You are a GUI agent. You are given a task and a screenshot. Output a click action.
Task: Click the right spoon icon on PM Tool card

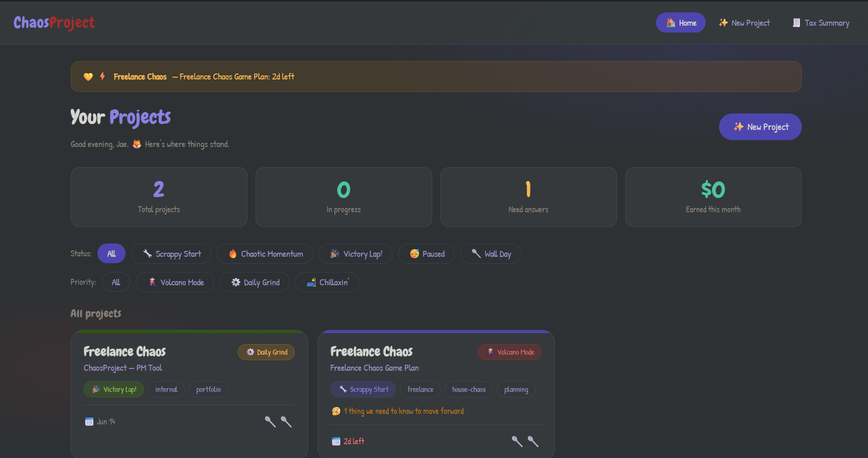pyautogui.click(x=286, y=422)
